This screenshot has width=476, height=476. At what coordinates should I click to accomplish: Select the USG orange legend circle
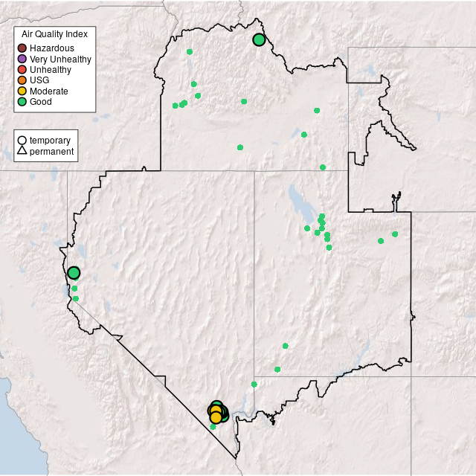pyautogui.click(x=22, y=80)
